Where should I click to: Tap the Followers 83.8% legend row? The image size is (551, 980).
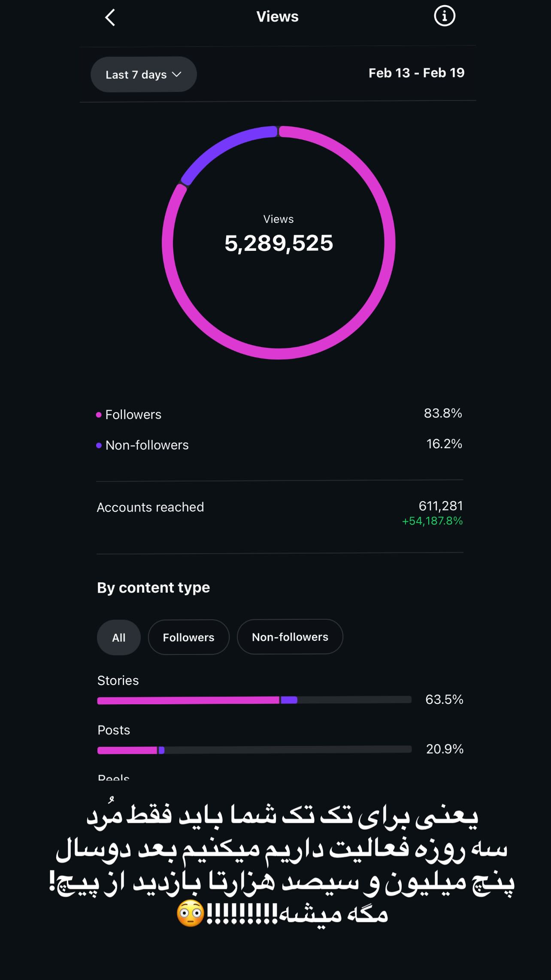coord(280,414)
